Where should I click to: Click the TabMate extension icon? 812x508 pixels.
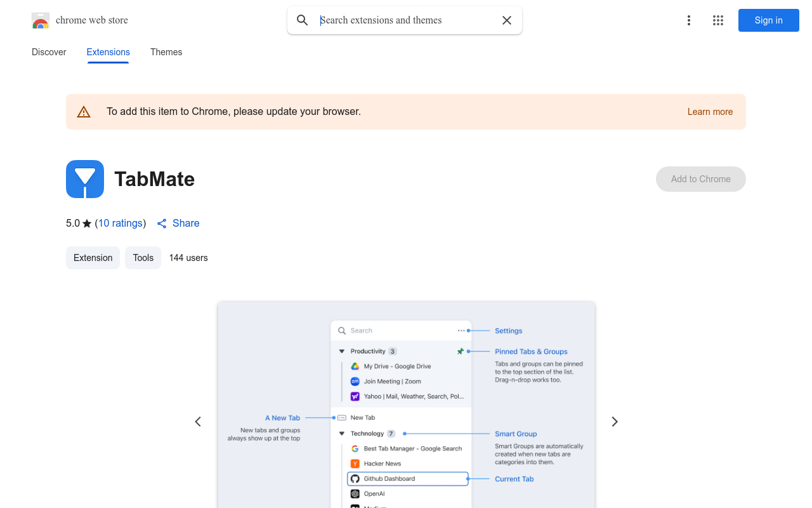click(85, 179)
